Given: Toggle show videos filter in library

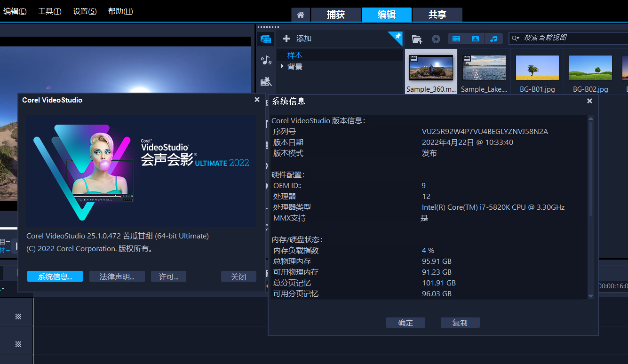Looking at the screenshot, I should 456,39.
